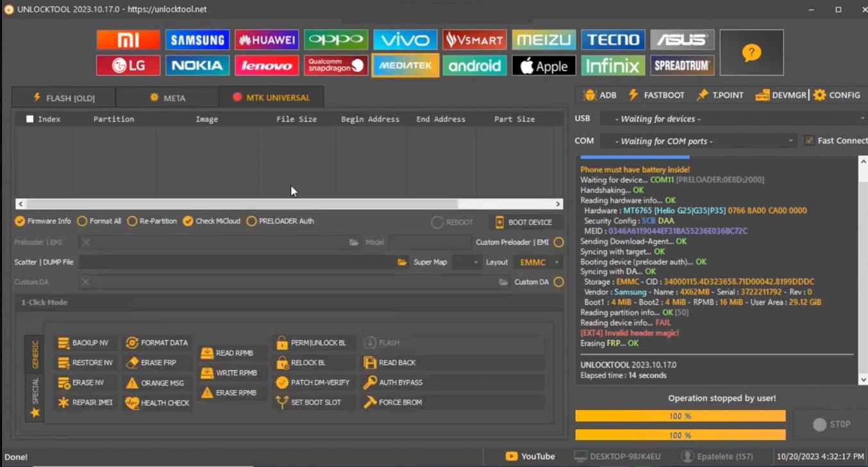Open the ASUS brand section
This screenshot has height=467, width=868.
click(x=682, y=40)
